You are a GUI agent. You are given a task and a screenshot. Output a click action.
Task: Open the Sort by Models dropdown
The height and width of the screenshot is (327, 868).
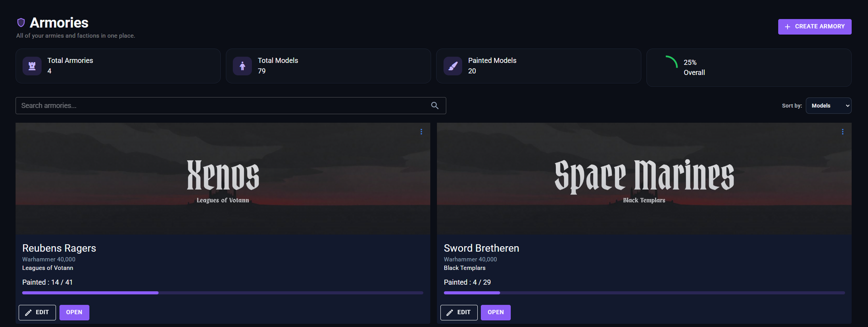tap(828, 106)
